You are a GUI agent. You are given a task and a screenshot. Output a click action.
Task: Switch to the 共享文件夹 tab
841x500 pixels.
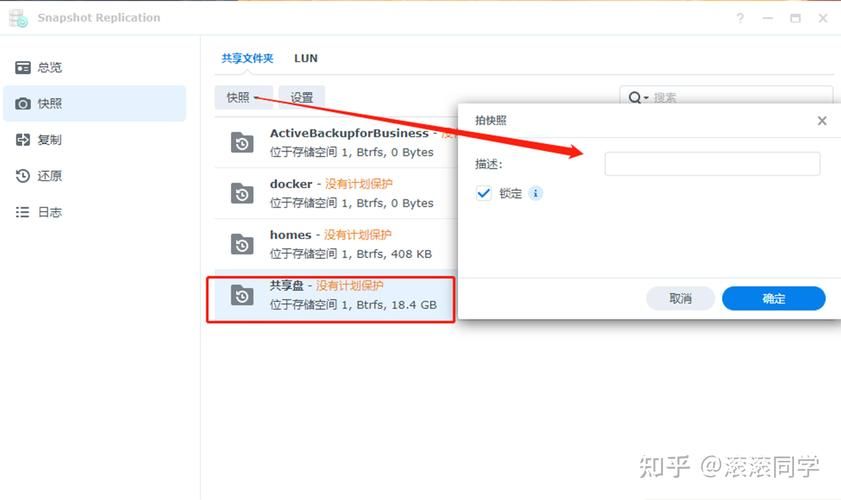247,58
